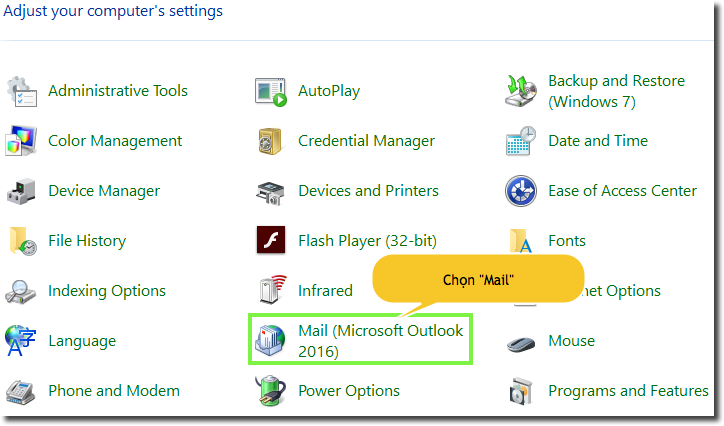Click the Phone and Modem link
Screen dimensions: 724x426
click(x=114, y=391)
